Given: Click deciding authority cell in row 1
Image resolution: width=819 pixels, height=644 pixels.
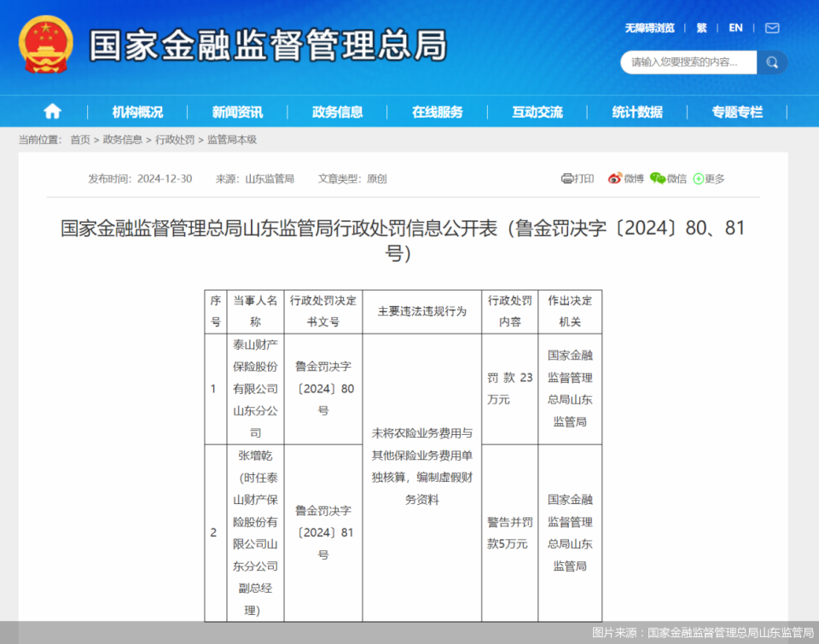Looking at the screenshot, I should click(x=570, y=389).
